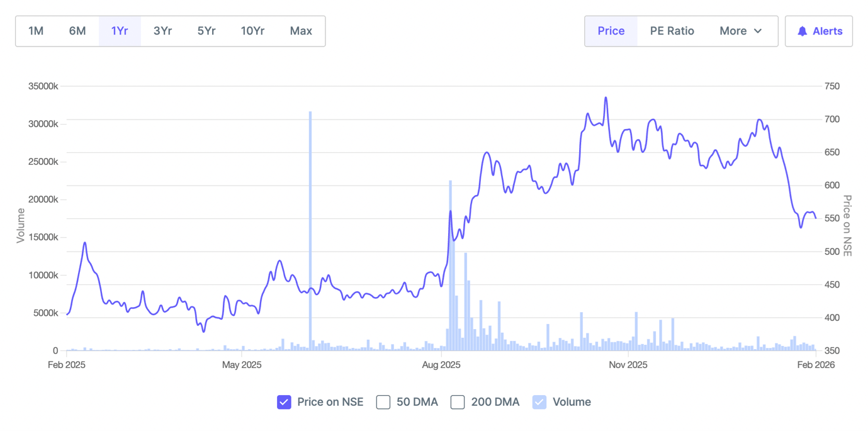
Task: Enable the 50 DMA checkbox
Action: coord(383,402)
